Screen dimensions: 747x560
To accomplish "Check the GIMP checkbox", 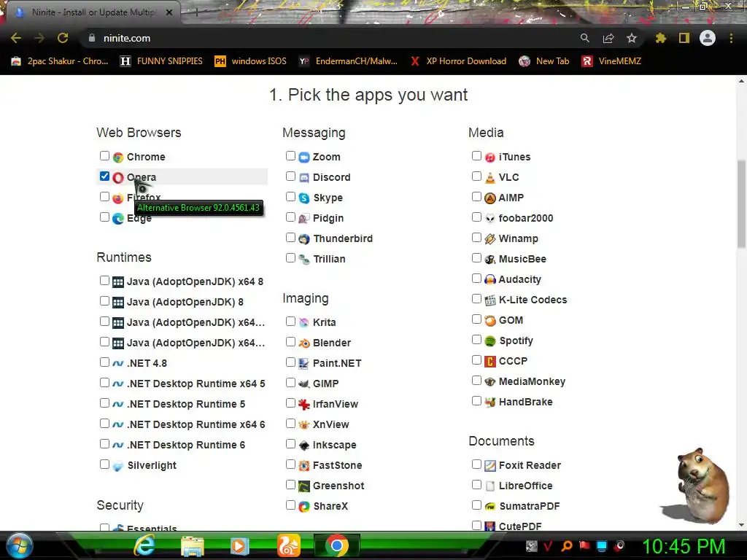I will [x=290, y=383].
